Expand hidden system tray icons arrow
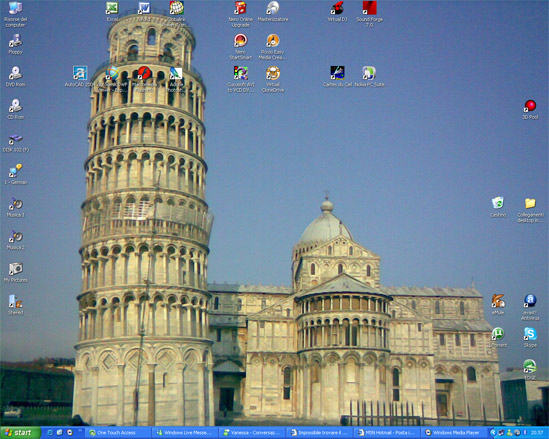This screenshot has height=439, width=549. point(493,433)
